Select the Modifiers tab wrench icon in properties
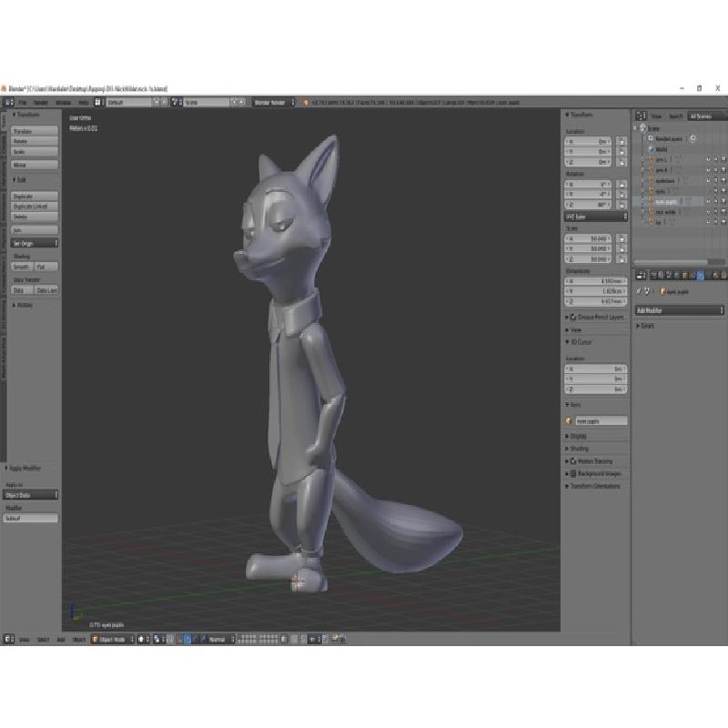Image resolution: width=728 pixels, height=728 pixels. tap(701, 276)
